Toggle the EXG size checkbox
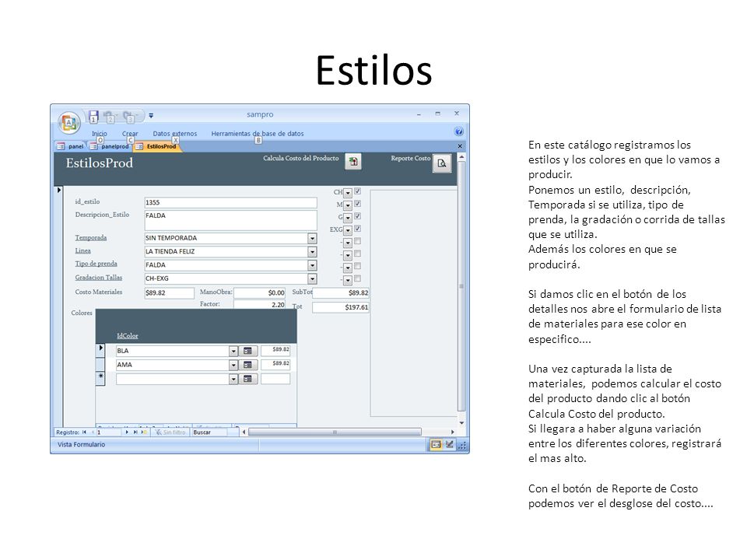This screenshot has height=560, width=747. [x=357, y=229]
